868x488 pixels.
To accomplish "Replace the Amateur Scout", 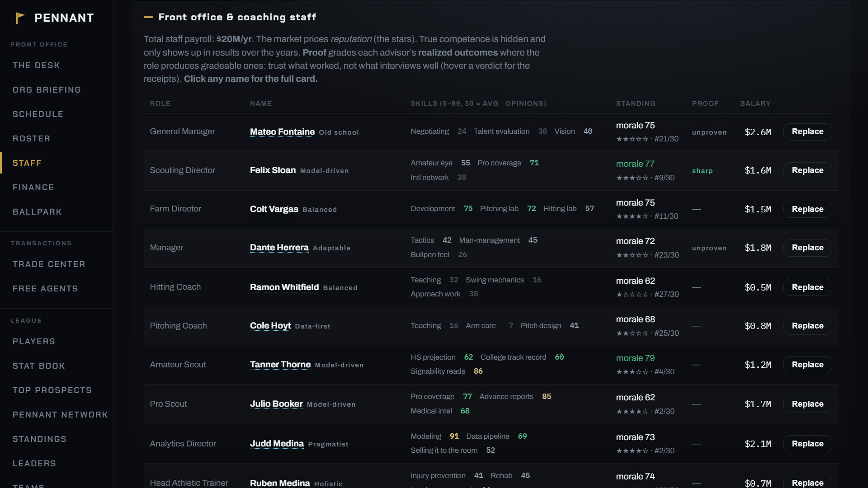I will [x=807, y=365].
